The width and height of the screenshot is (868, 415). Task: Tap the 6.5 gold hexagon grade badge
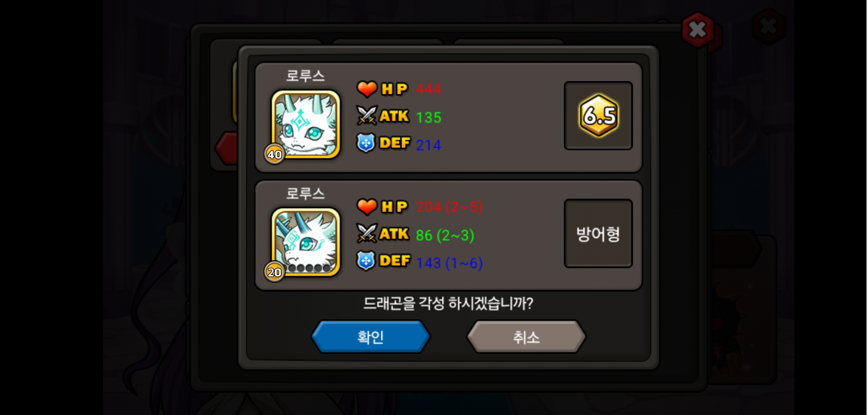[598, 115]
